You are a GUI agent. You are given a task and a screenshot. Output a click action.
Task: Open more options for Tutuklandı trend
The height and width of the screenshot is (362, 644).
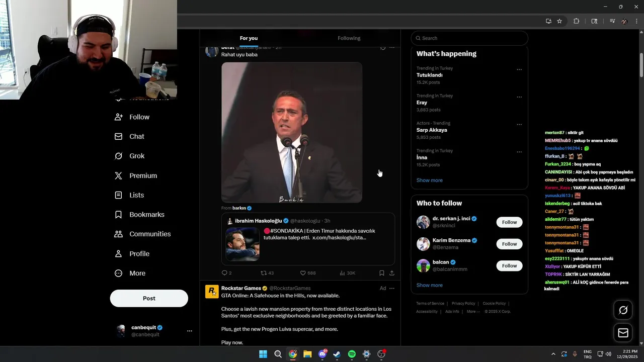519,70
